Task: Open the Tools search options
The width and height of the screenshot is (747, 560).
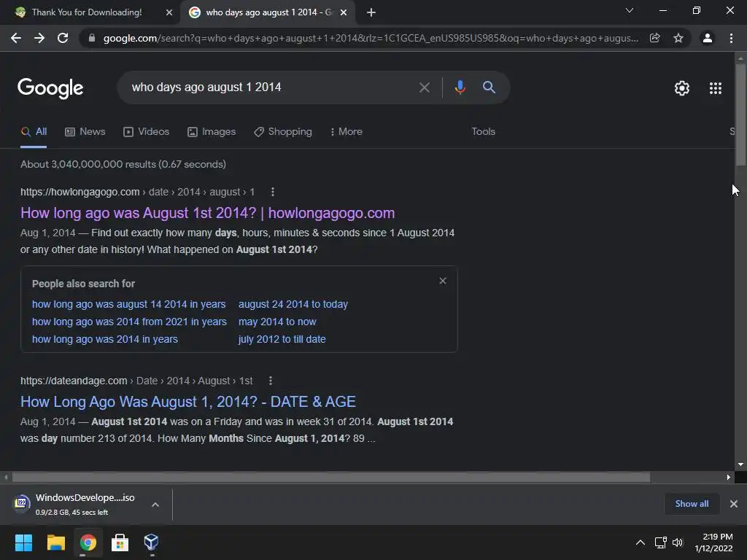Action: pyautogui.click(x=483, y=132)
